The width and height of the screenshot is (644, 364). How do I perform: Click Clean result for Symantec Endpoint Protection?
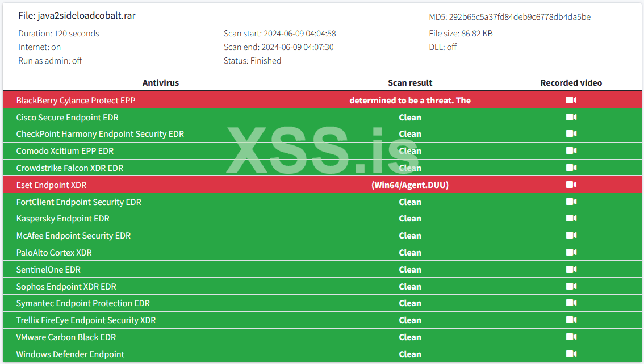click(x=410, y=304)
